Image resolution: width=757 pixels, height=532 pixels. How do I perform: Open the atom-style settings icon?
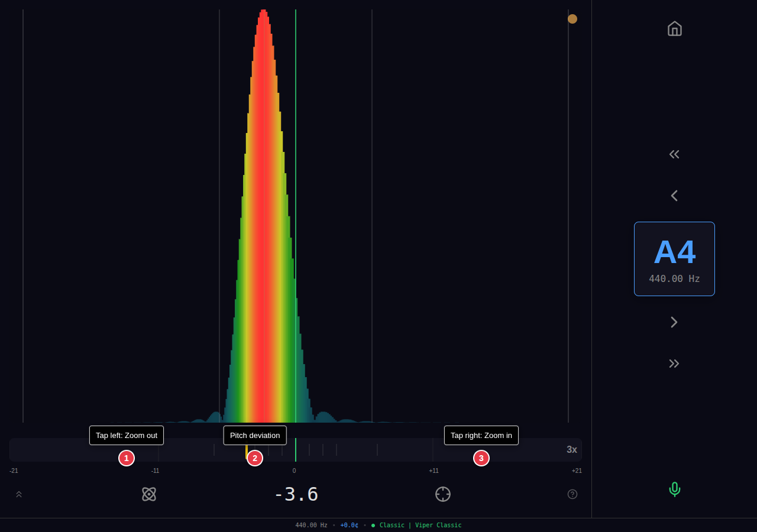point(148,494)
